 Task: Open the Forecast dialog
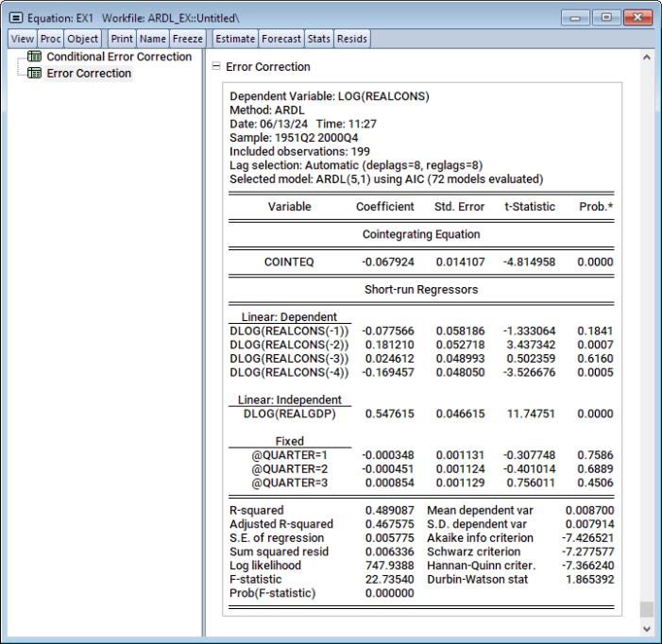pyautogui.click(x=282, y=39)
